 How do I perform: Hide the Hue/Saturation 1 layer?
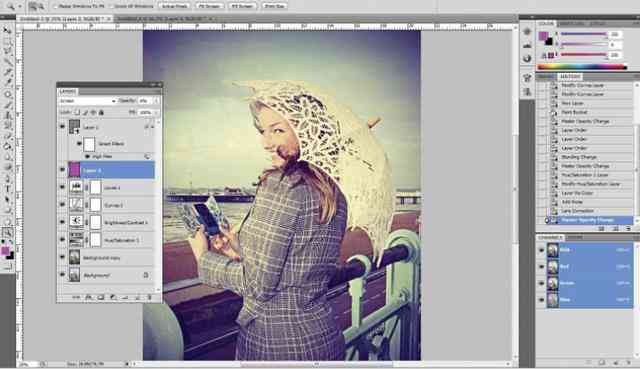point(62,240)
